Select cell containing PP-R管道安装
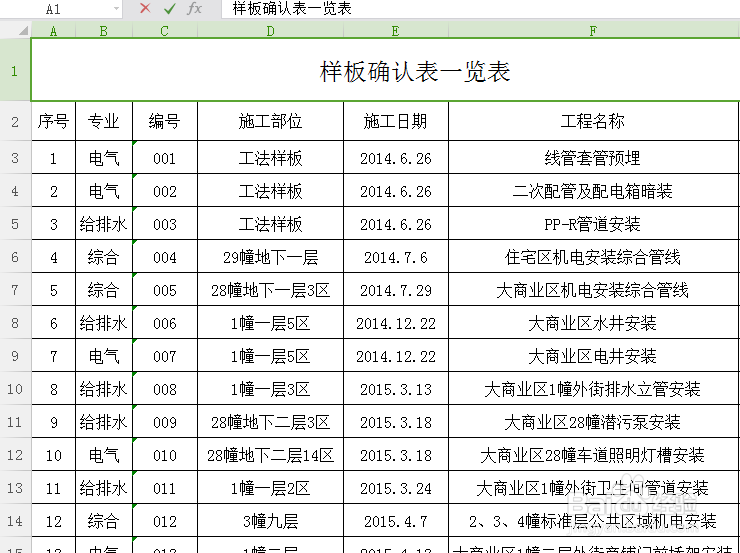The height and width of the screenshot is (553, 740). tap(593, 224)
